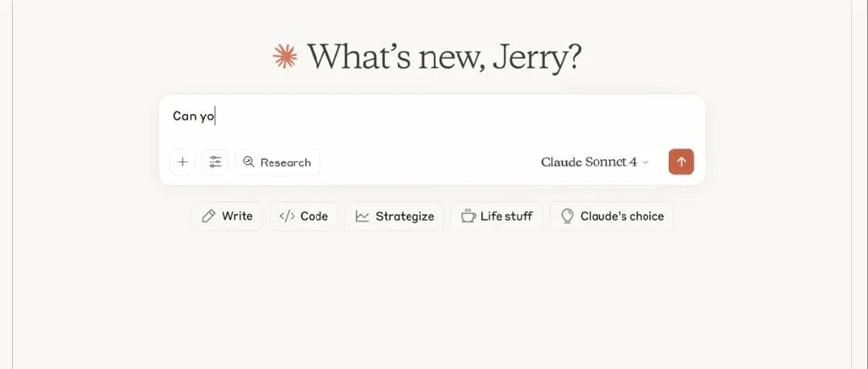Choose the Code suggestion label
Image resolution: width=868 pixels, height=369 pixels.
(314, 216)
